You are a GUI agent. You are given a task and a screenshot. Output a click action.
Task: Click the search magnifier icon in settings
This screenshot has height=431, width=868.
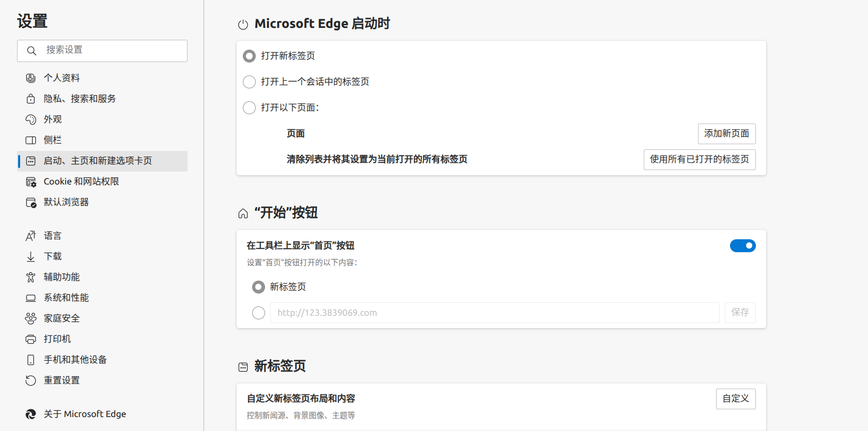32,51
